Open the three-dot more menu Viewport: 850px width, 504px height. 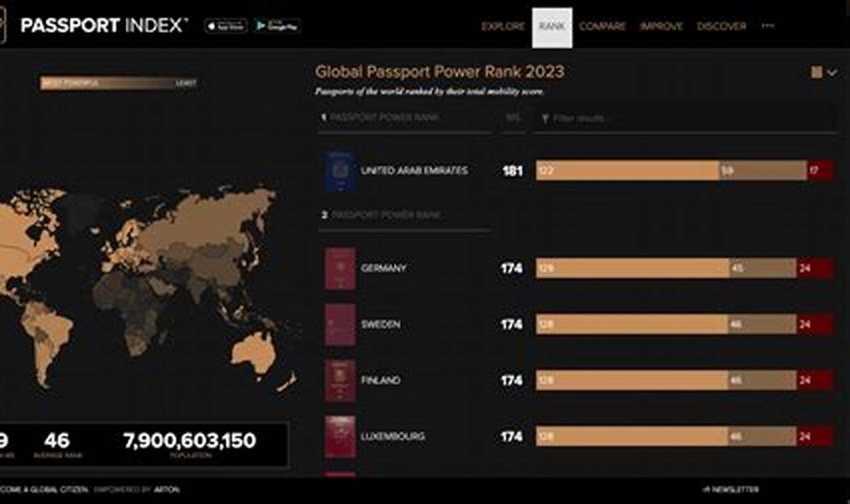[768, 26]
